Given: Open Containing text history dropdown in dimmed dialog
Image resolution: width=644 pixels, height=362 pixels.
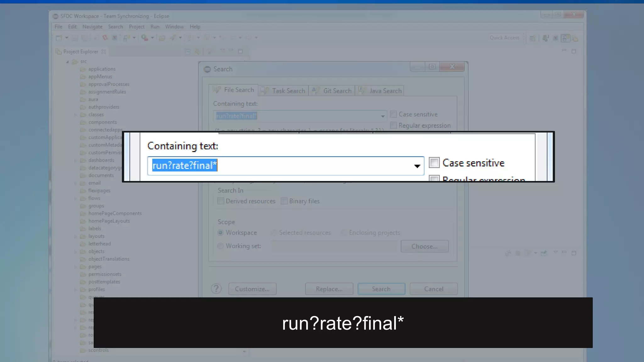Looking at the screenshot, I should [382, 116].
